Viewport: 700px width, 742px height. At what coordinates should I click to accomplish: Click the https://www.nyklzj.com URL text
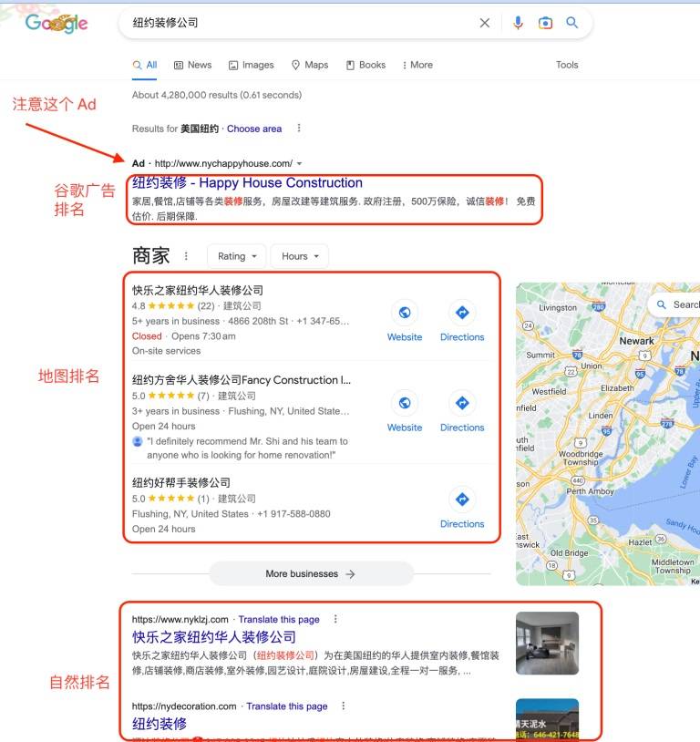click(x=180, y=620)
